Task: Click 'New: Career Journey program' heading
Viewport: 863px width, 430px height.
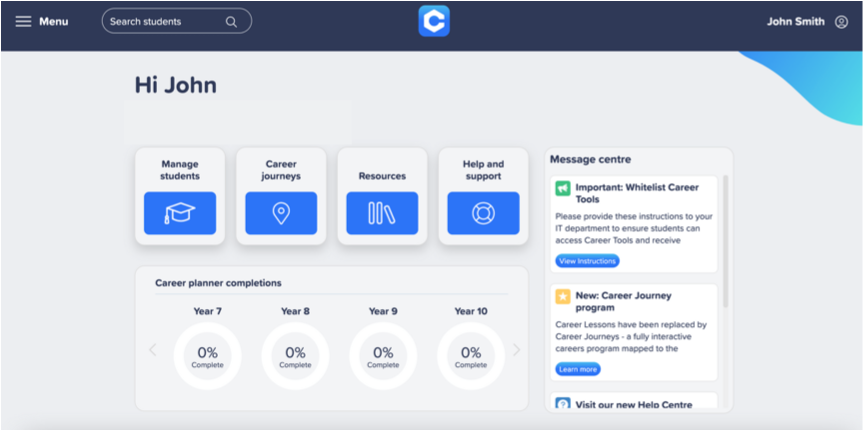Action: [624, 302]
